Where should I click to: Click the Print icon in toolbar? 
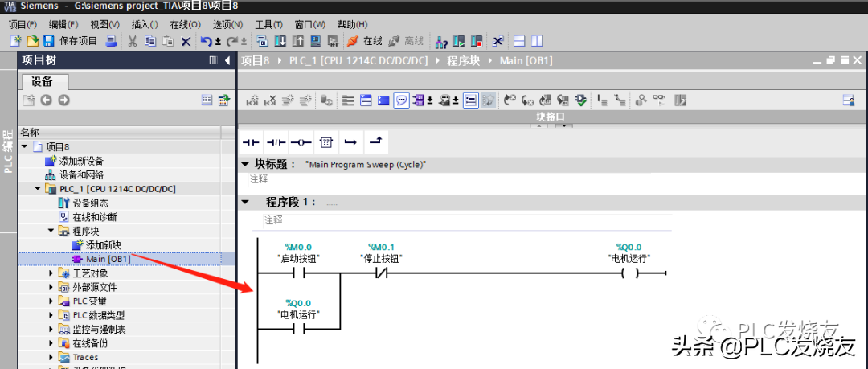[111, 41]
